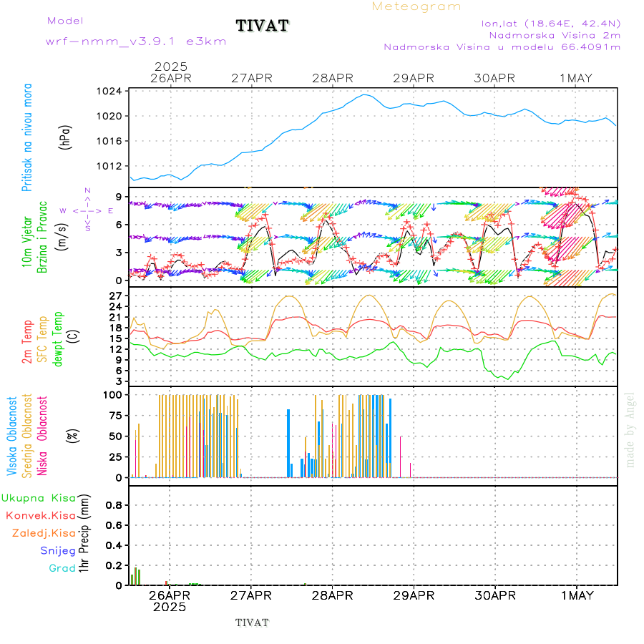Select the Snijeg legend entry
The height and width of the screenshot is (644, 644).
click(58, 550)
